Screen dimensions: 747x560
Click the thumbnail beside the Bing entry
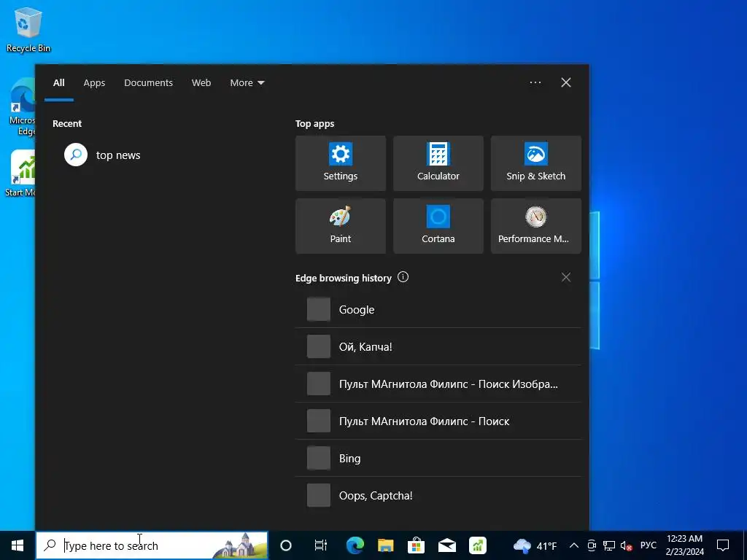(x=319, y=458)
